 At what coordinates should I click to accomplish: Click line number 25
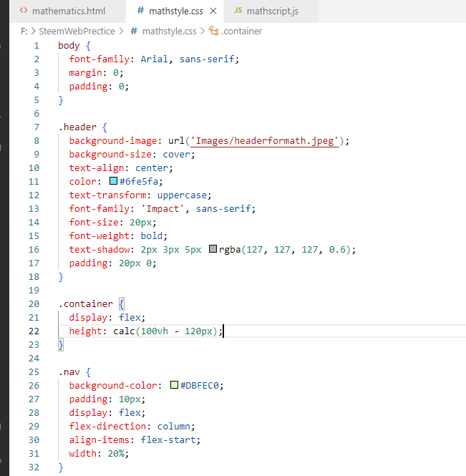(34, 372)
